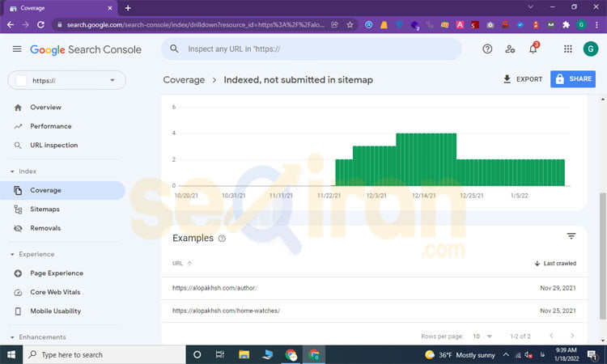Go to the next results page arrow
Screen dimensions: 607x364
tap(572, 336)
